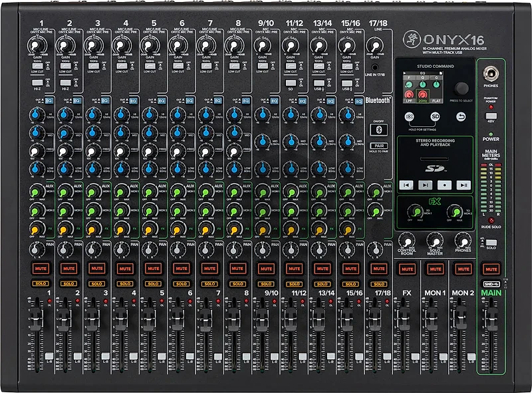Click the channel 1 fader
The image size is (532, 393).
[36, 319]
